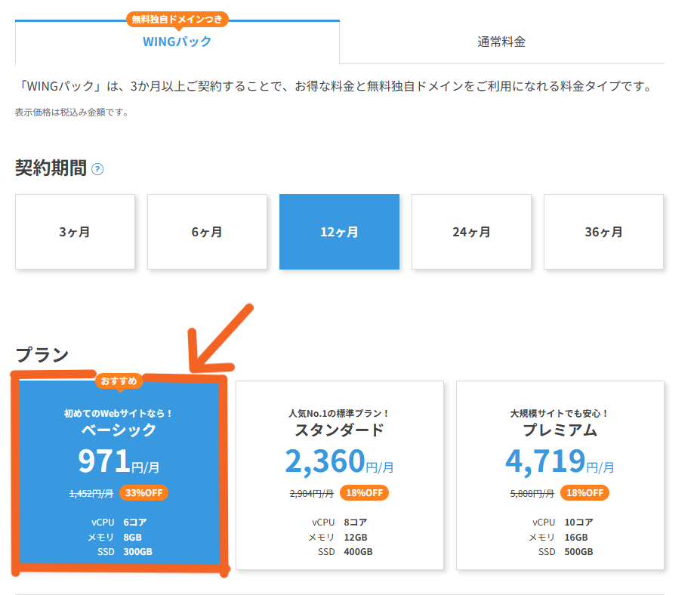The width and height of the screenshot is (700, 595).
Task: Click the 無料独自ドメインつき badge above tab
Action: click(x=177, y=19)
